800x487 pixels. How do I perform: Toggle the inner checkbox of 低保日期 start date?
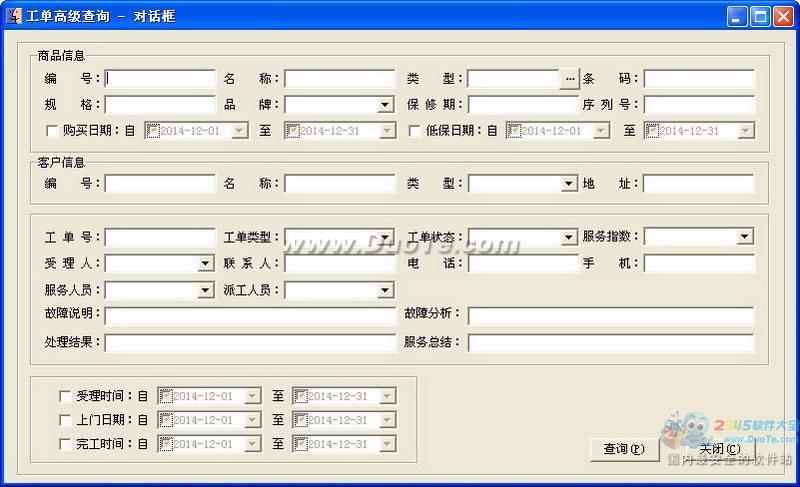click(x=514, y=131)
